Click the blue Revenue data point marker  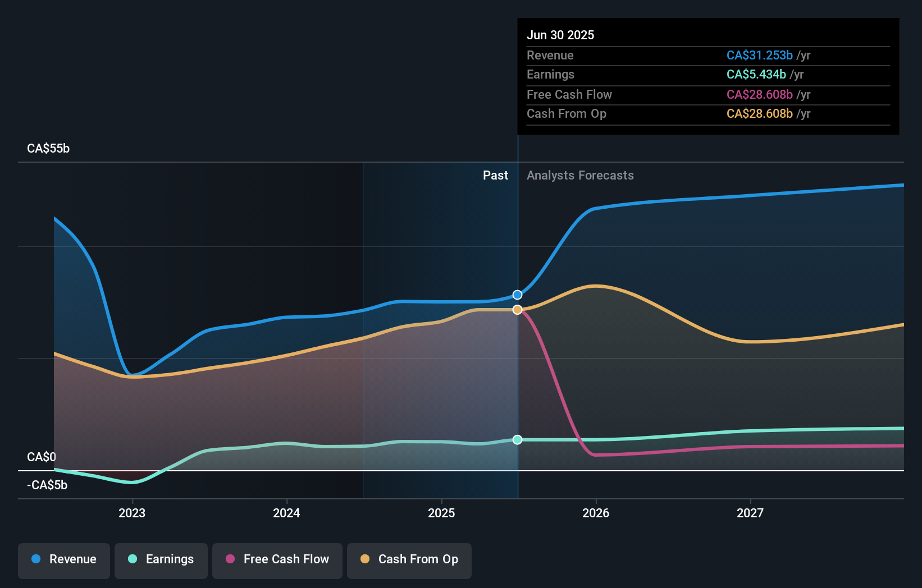pyautogui.click(x=518, y=295)
